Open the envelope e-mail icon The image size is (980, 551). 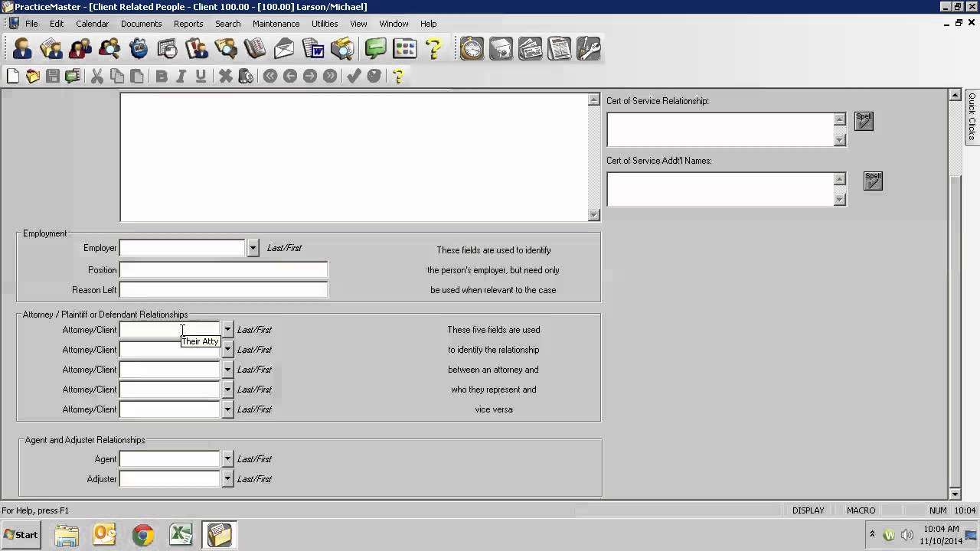(x=284, y=48)
